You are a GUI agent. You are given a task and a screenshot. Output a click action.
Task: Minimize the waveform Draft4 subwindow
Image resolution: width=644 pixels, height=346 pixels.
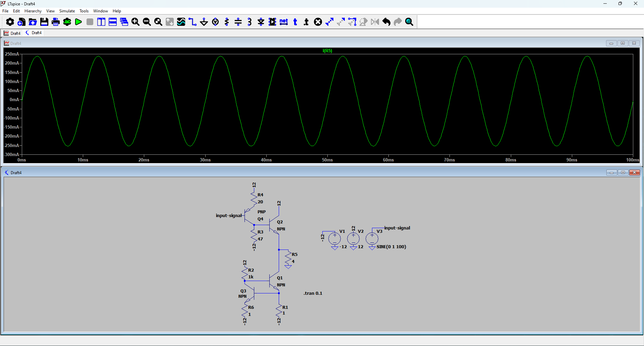point(611,43)
